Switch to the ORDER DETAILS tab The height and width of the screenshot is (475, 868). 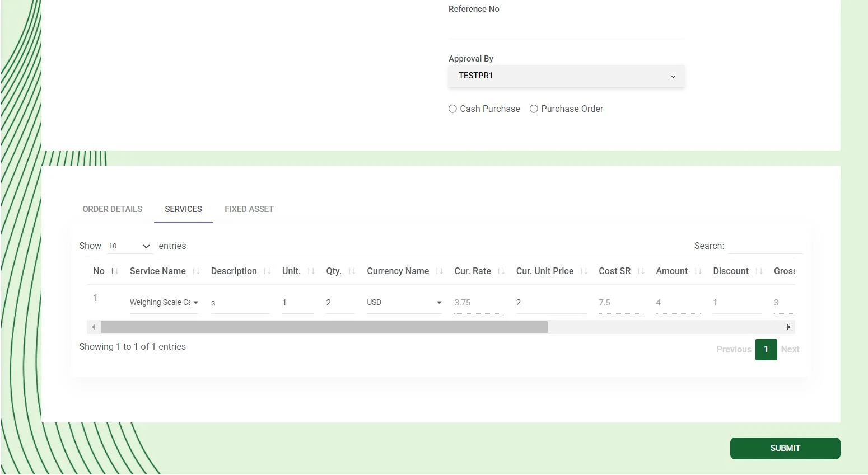(113, 209)
